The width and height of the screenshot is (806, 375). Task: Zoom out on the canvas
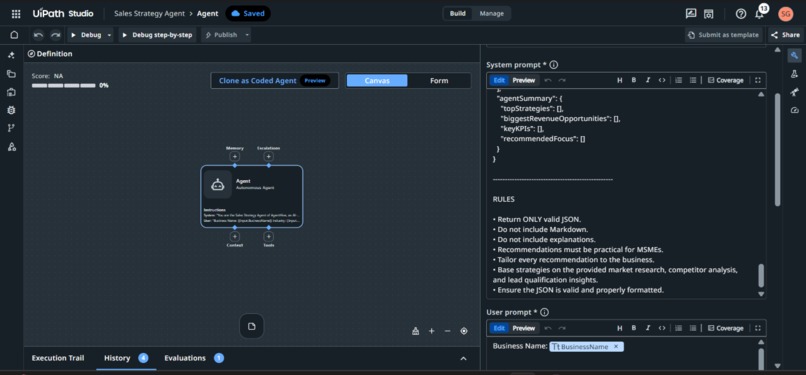(x=447, y=331)
